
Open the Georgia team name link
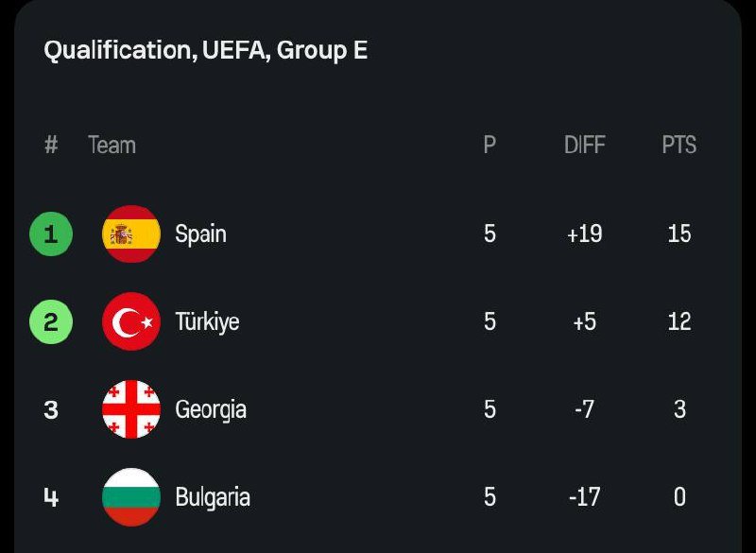point(211,409)
